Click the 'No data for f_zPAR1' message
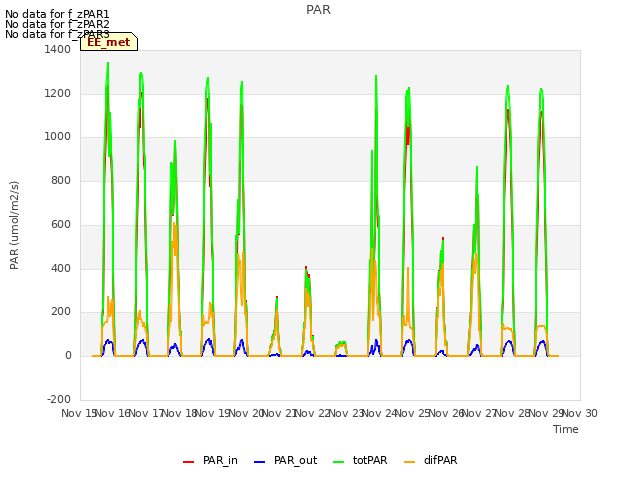This screenshot has width=640, height=480. (57, 15)
